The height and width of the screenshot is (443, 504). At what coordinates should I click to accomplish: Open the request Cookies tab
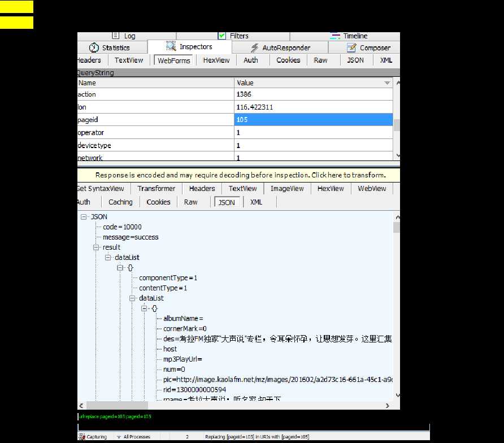click(x=288, y=60)
